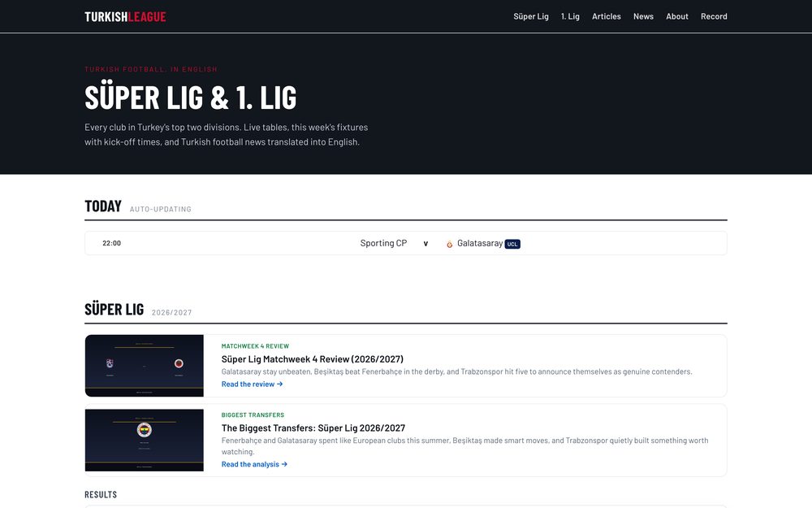Viewport: 812px width, 508px height.
Task: Click the BIGGEST TRANSFERS green label
Action: pos(253,415)
